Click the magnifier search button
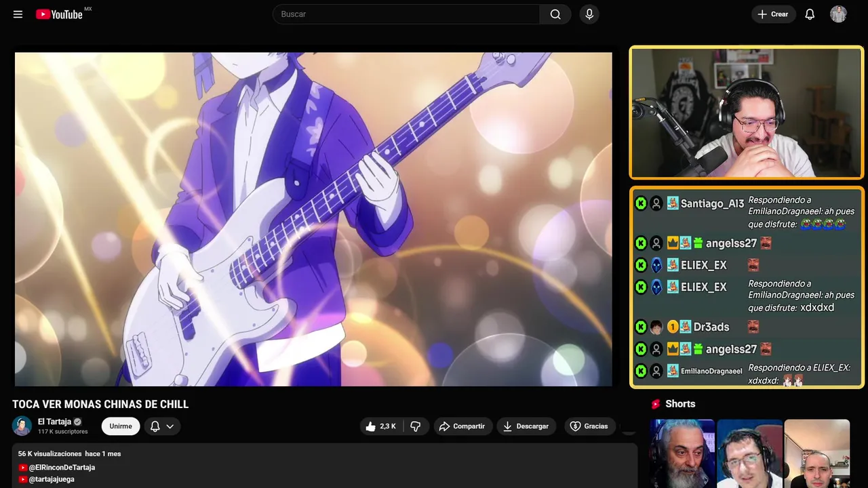Screen dimensions: 868x488 (555, 14)
